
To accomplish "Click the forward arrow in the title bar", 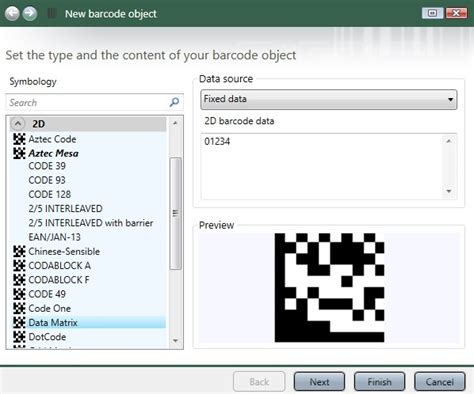I will (x=30, y=14).
